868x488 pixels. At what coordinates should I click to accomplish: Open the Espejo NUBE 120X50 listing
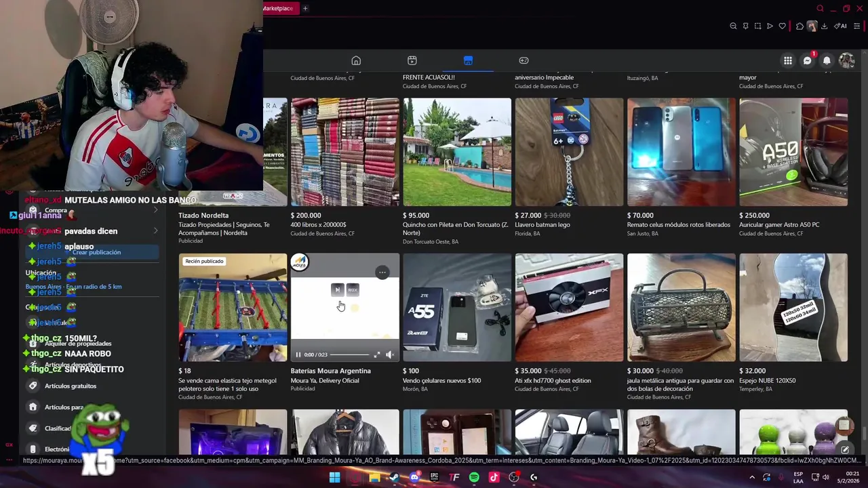pyautogui.click(x=793, y=308)
